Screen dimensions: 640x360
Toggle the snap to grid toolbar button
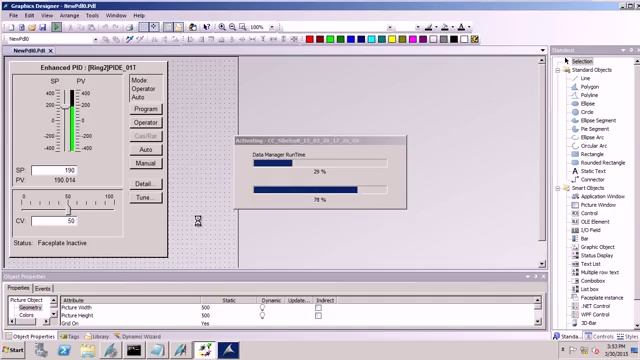point(154,27)
